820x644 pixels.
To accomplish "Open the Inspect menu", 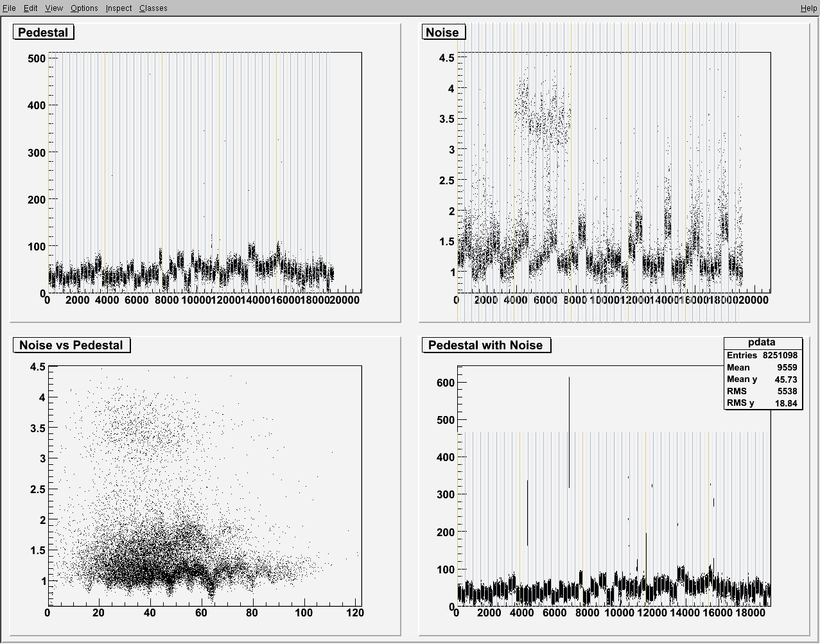I will [x=119, y=8].
